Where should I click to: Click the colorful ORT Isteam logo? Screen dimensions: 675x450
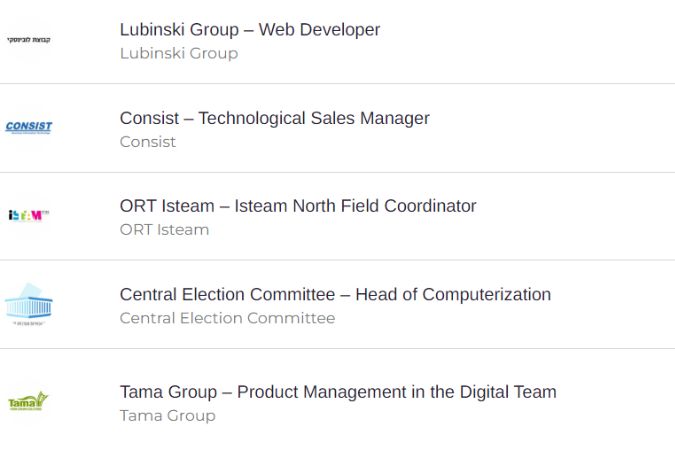point(28,215)
